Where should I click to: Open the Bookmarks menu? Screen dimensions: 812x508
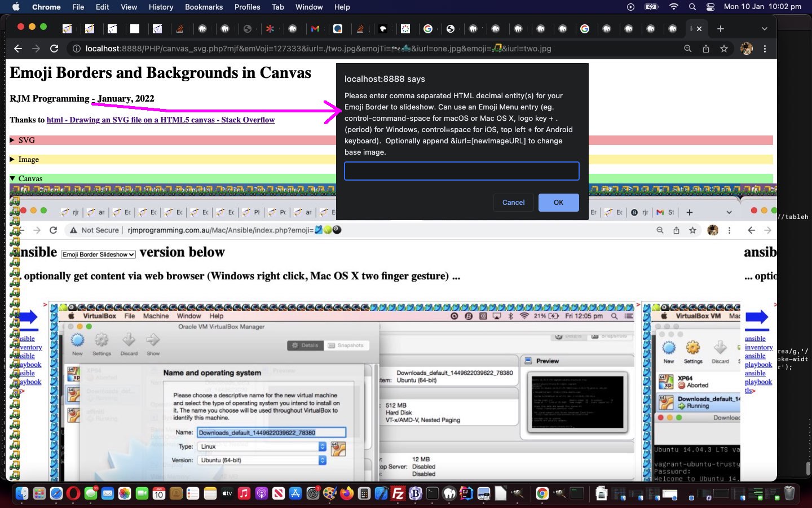[x=204, y=7]
